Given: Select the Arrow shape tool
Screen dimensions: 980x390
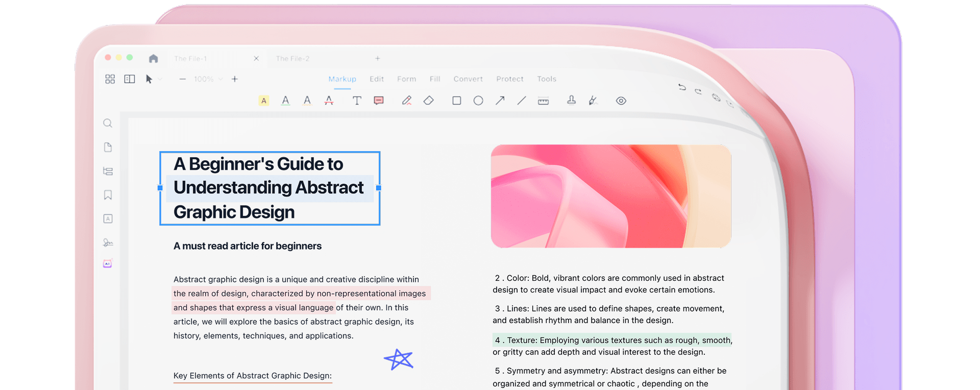Looking at the screenshot, I should [500, 101].
